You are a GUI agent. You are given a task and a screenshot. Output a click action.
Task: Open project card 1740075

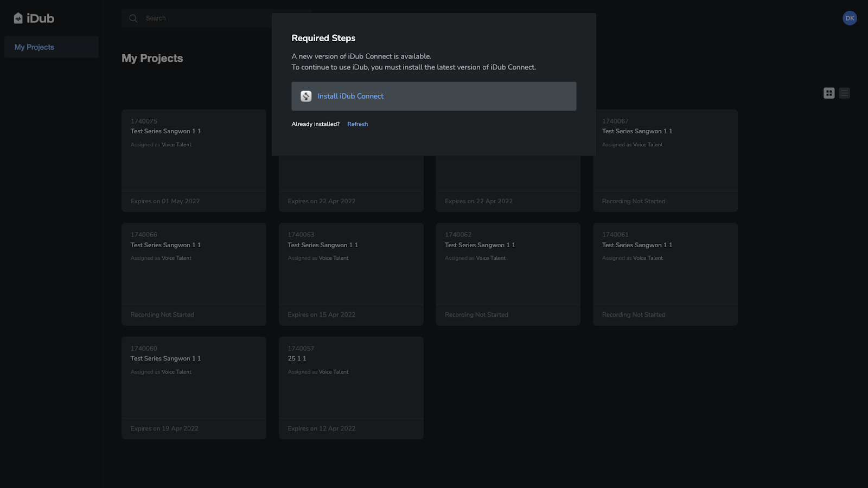[x=194, y=160]
